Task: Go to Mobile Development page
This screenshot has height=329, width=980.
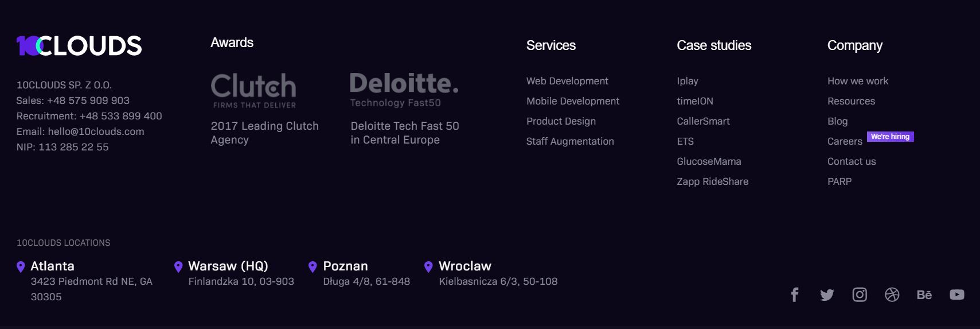Action: point(573,101)
